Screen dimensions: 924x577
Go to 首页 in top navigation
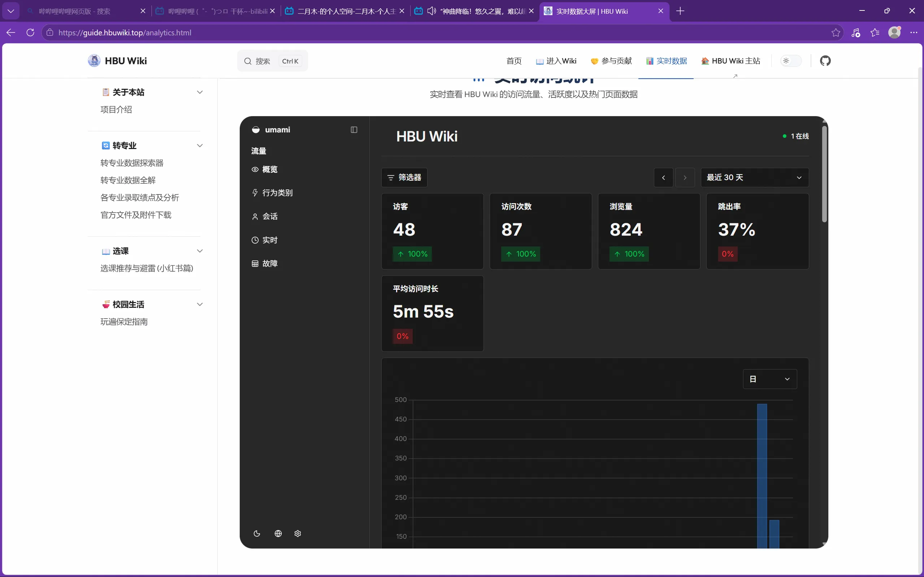[514, 61]
